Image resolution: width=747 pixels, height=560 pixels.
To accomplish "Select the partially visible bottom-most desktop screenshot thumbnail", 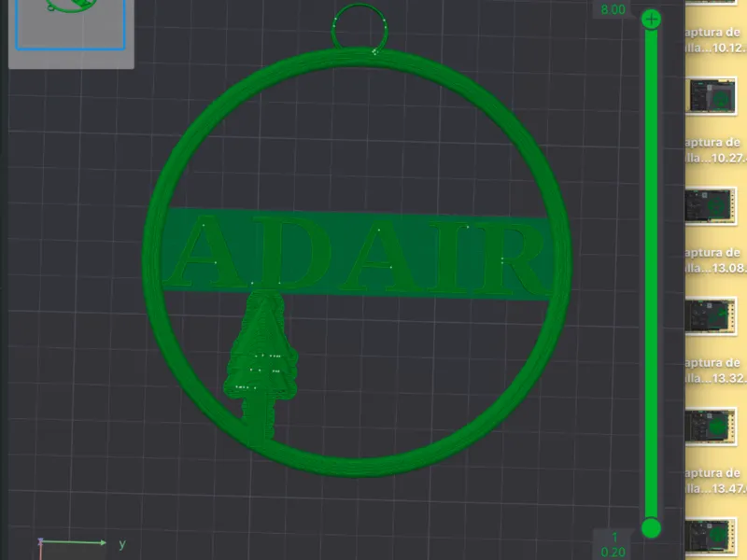I will point(711,536).
